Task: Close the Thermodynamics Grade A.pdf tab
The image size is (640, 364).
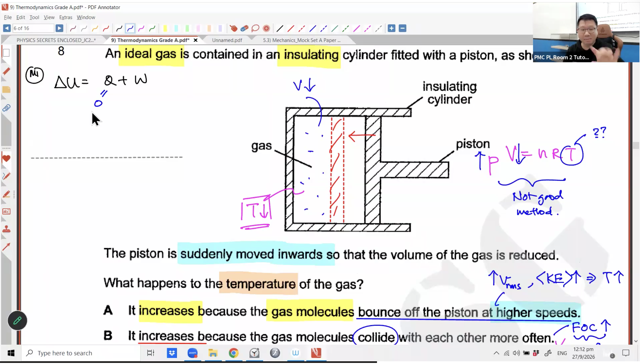Action: point(195,40)
